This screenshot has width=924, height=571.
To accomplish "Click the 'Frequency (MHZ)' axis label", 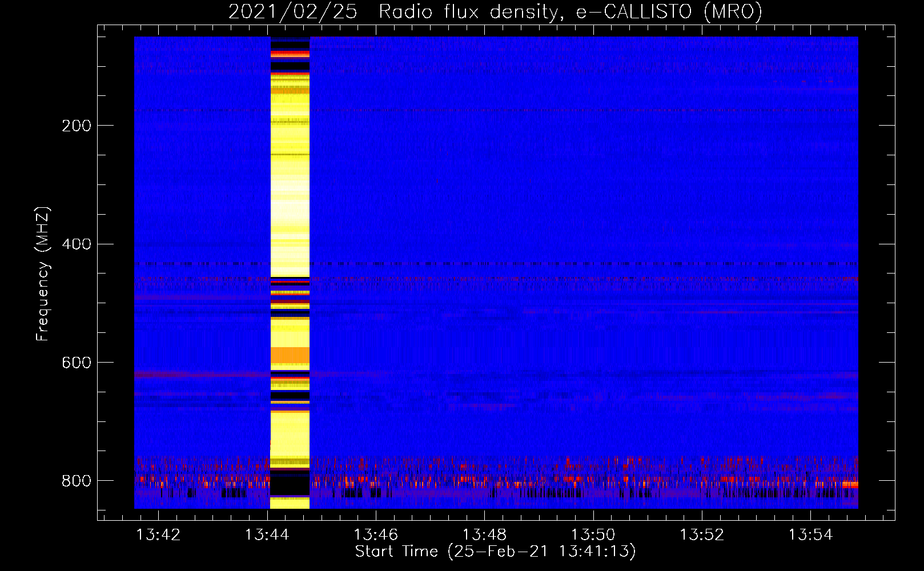I will pos(43,274).
